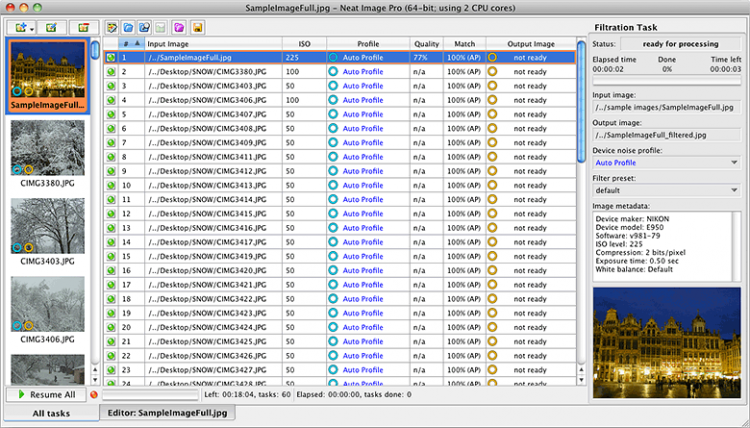Image resolution: width=750 pixels, height=428 pixels.
Task: Click the pencil-and-list task settings icon
Action: (x=111, y=28)
